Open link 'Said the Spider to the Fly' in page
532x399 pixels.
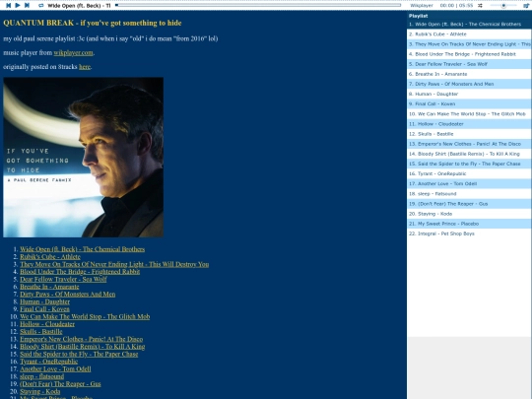coord(79,354)
